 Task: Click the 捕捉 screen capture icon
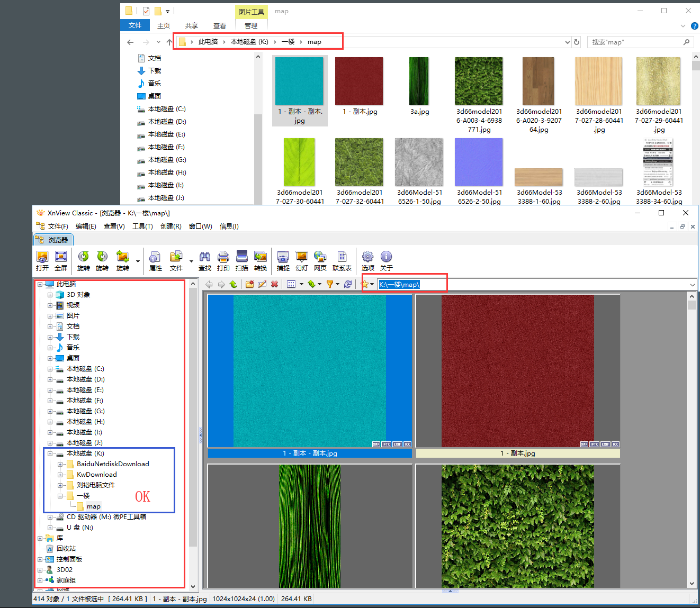tap(283, 257)
